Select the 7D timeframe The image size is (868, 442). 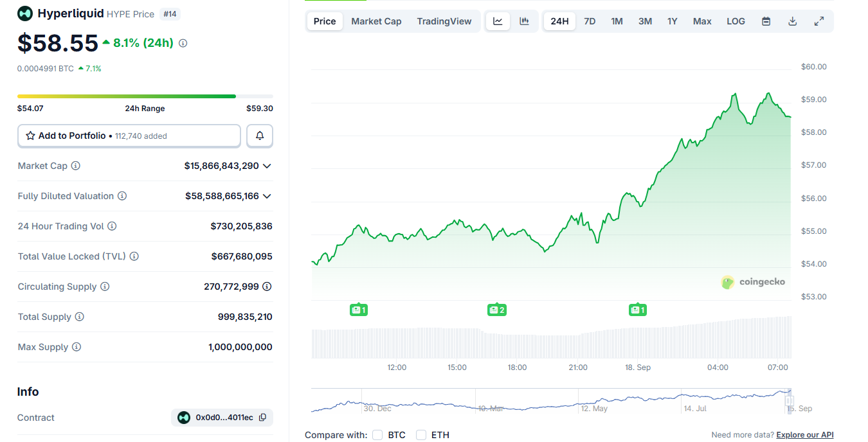[x=590, y=21]
